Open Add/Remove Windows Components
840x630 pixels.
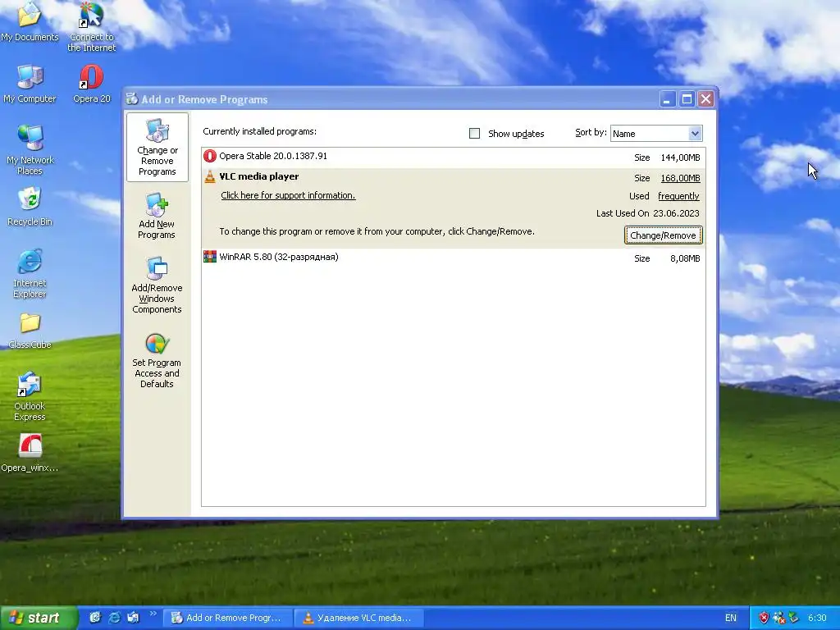click(x=157, y=285)
